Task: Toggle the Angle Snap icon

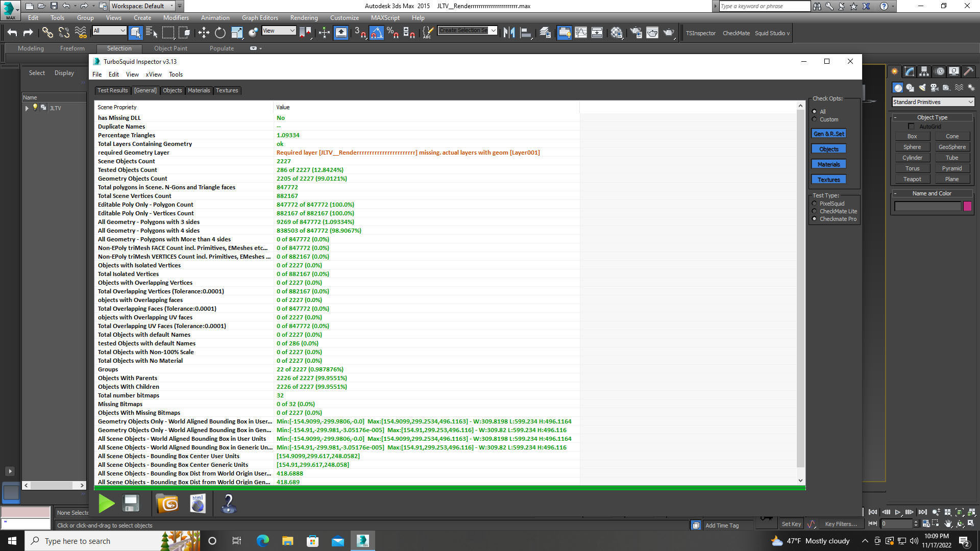Action: point(376,33)
